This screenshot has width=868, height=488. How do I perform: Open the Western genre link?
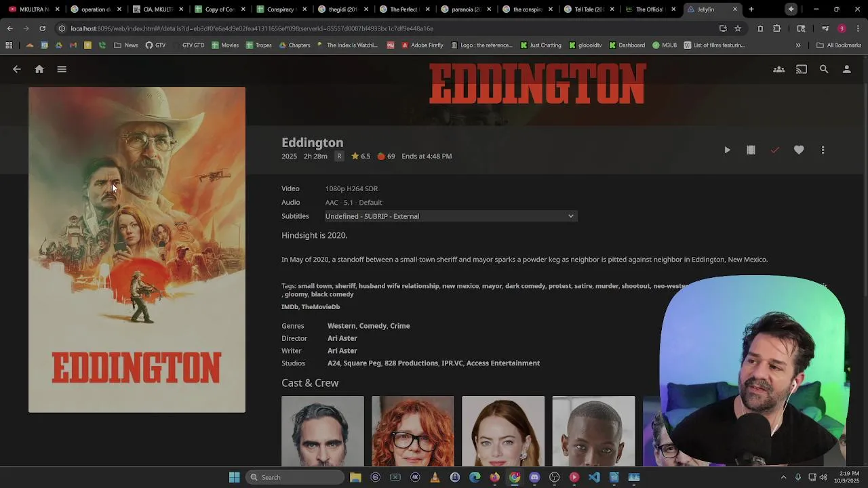[x=341, y=326]
